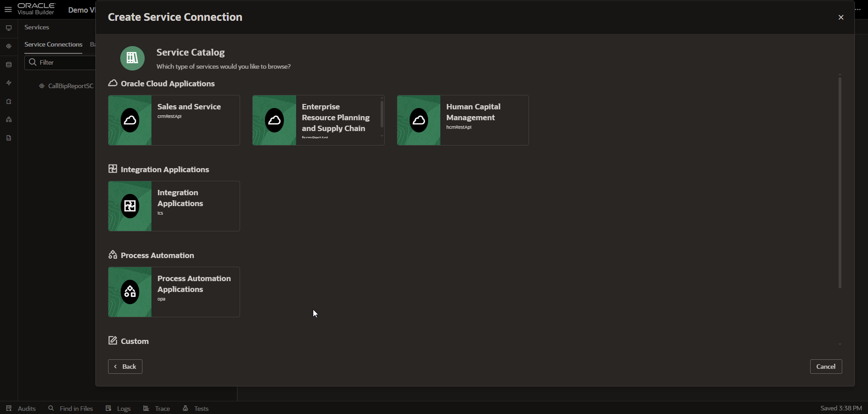Open the Find in Files panel
Screen dimensions: 868x414
point(71,409)
